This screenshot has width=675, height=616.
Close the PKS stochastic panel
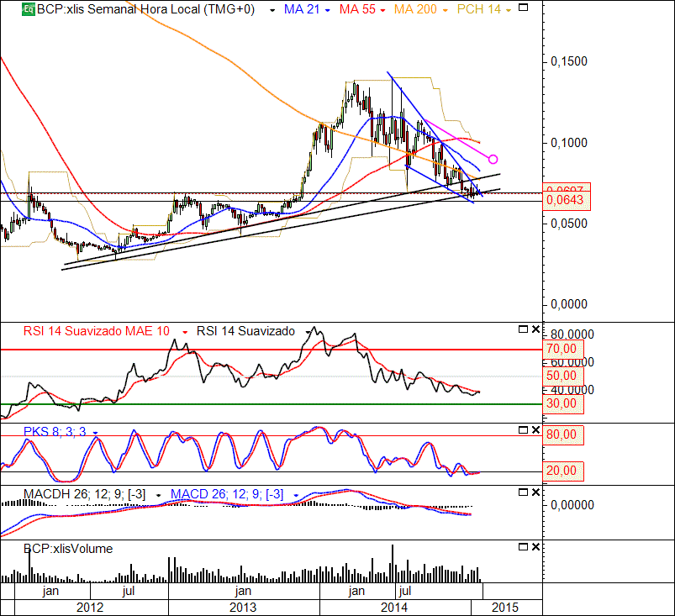[x=535, y=429]
